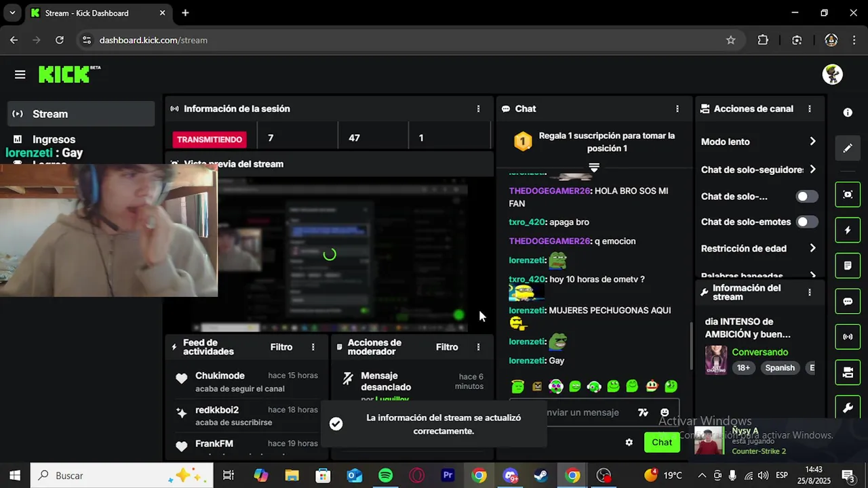Click the Conversando category link
Screen dimensions: 868x488
[759, 352]
